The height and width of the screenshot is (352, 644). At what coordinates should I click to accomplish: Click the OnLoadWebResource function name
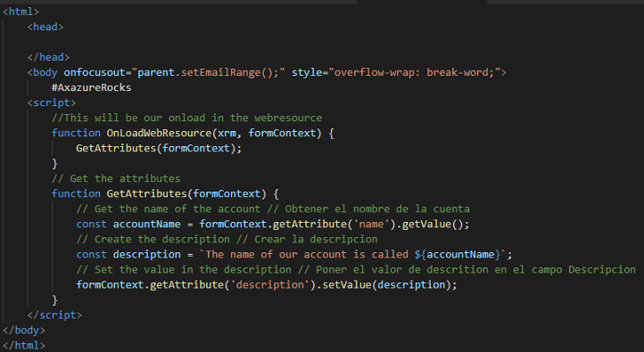(159, 133)
